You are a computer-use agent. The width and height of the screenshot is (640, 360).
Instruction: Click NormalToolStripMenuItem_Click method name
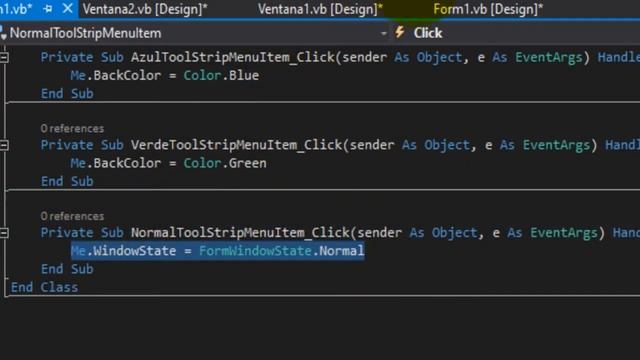click(240, 233)
